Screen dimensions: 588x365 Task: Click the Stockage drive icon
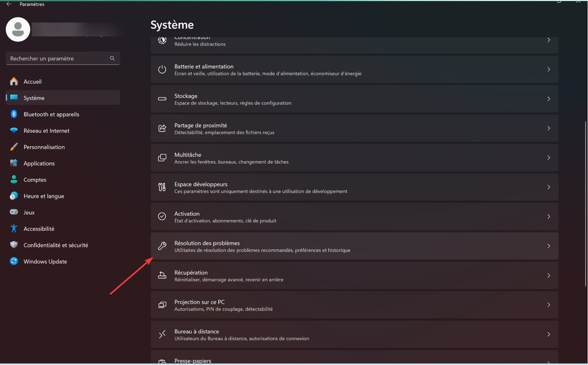click(x=162, y=99)
